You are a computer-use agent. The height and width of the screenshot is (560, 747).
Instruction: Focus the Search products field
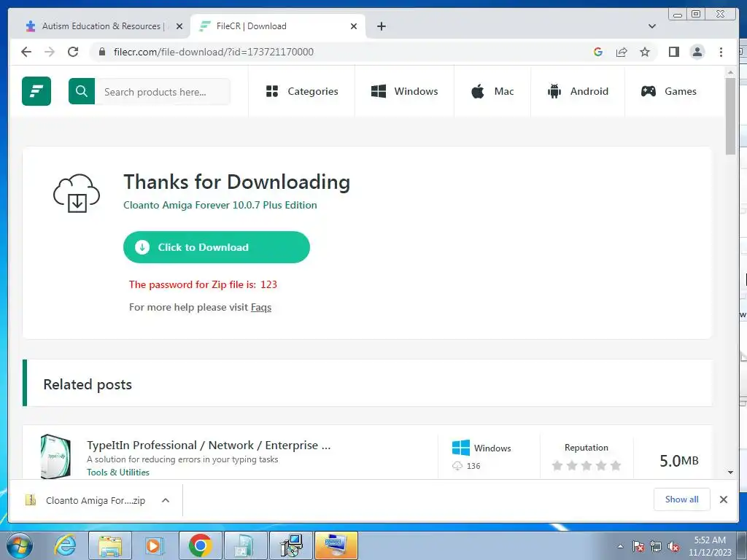pyautogui.click(x=163, y=91)
